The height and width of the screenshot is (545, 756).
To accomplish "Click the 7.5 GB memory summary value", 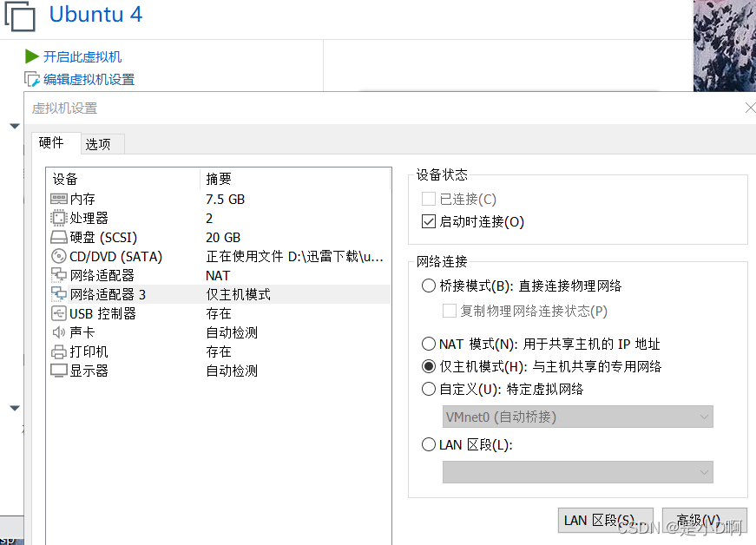I will click(225, 199).
